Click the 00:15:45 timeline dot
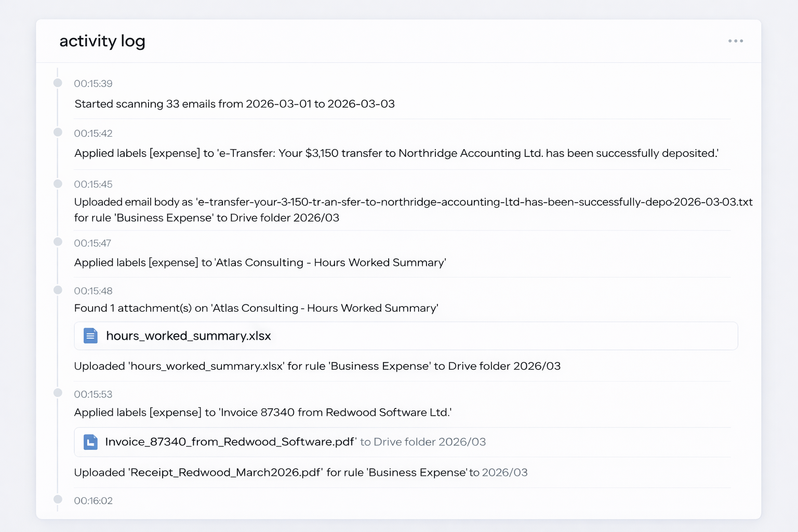 click(x=58, y=183)
